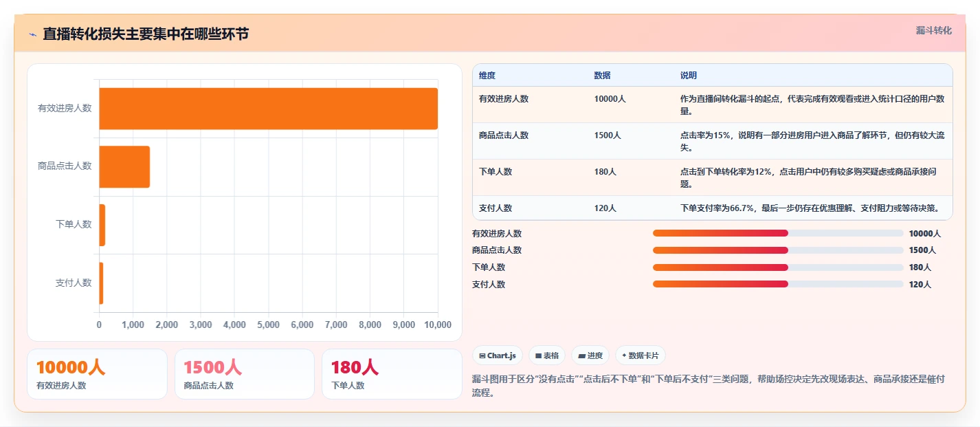Click the table description mentioning 下单支付率为66.7%

tap(810, 208)
